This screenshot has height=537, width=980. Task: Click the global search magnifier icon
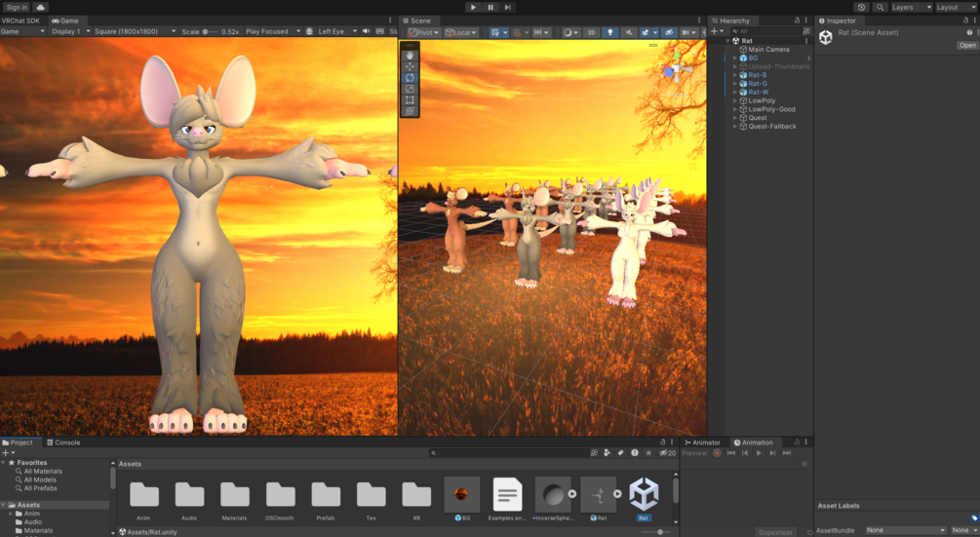coord(880,7)
